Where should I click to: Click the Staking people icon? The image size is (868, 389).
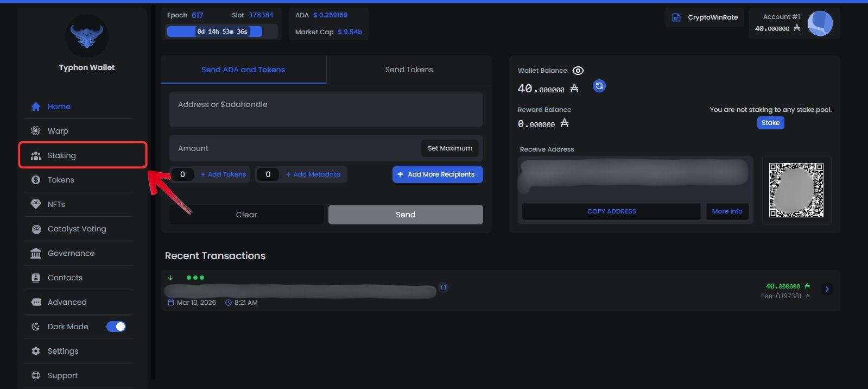pyautogui.click(x=36, y=155)
